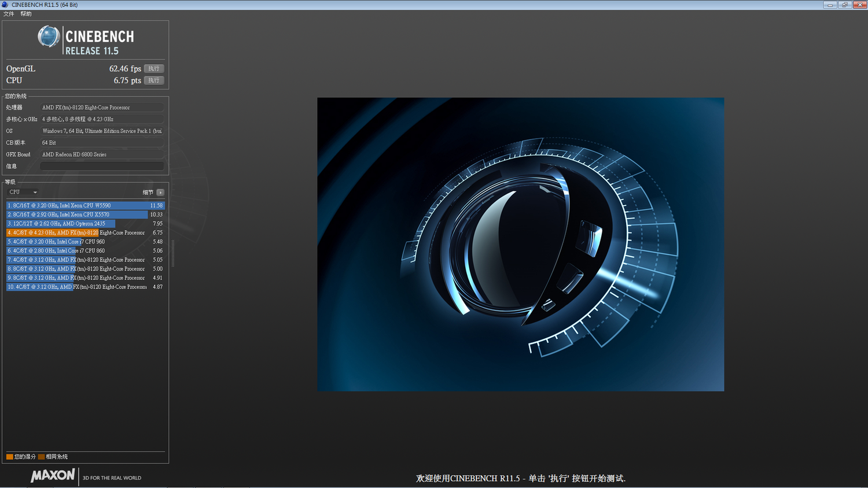The height and width of the screenshot is (488, 868).
Task: Click the Cinebench title bar icon
Action: pos(5,5)
